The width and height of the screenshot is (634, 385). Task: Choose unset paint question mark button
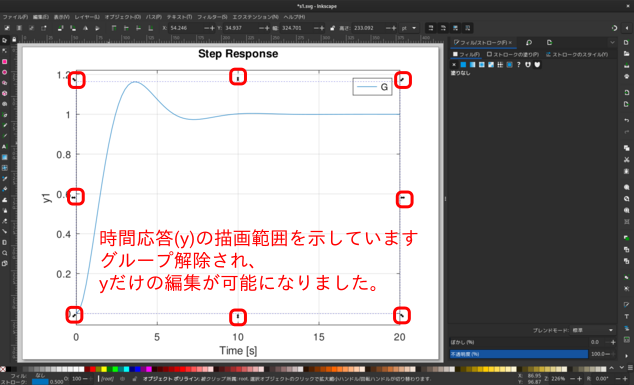519,65
